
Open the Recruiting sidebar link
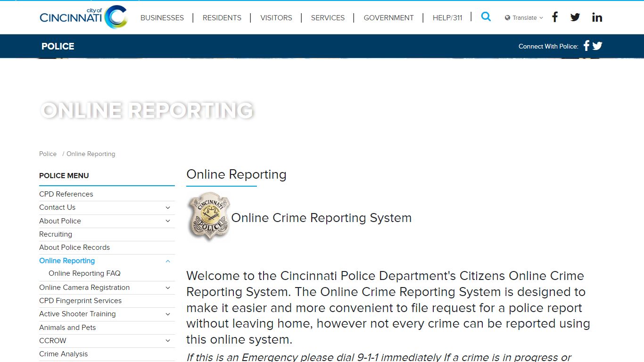(x=56, y=234)
